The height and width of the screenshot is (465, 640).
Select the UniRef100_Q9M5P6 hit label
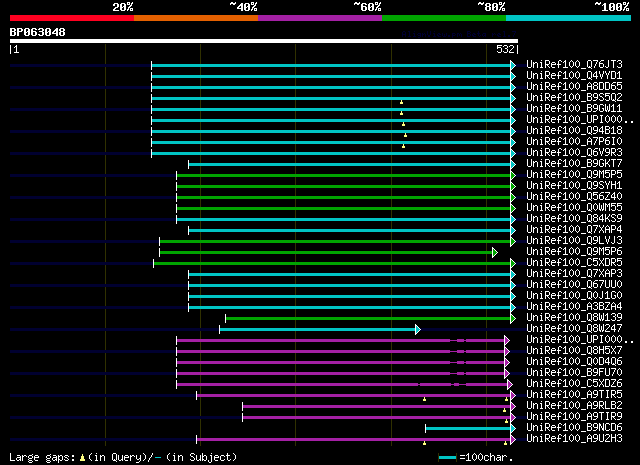click(x=574, y=251)
